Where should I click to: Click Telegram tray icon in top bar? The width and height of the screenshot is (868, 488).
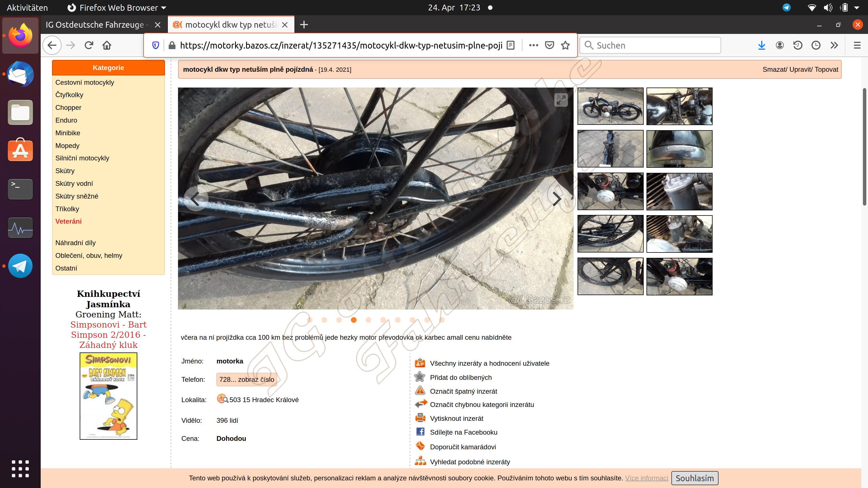[x=786, y=7]
